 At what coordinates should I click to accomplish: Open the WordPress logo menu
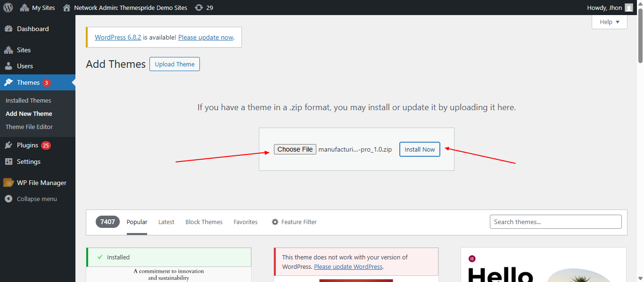(8, 8)
